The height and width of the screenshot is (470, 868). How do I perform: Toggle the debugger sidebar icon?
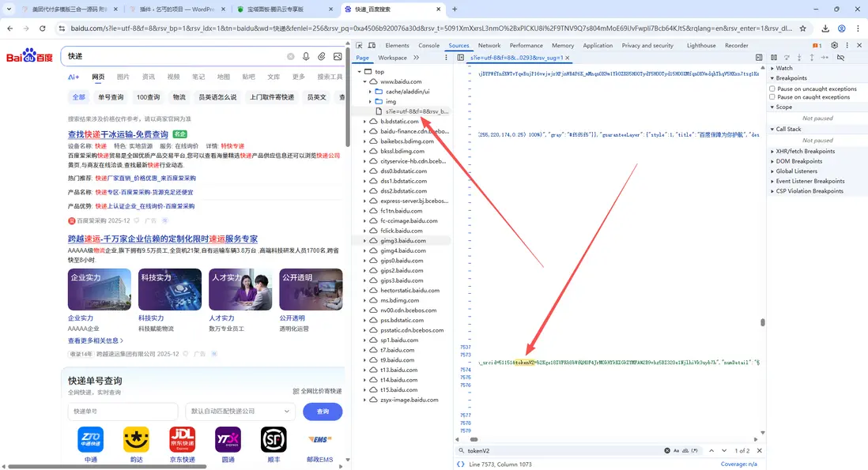(759, 58)
